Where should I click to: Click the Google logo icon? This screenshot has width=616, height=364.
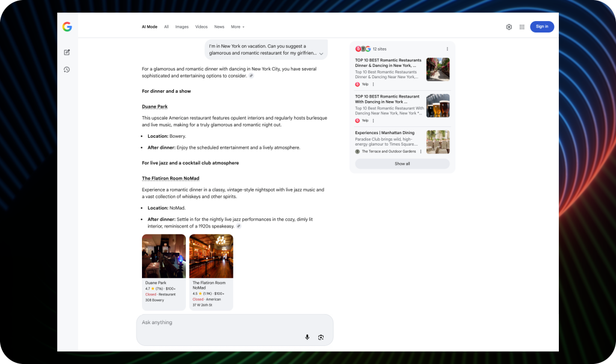pos(67,26)
